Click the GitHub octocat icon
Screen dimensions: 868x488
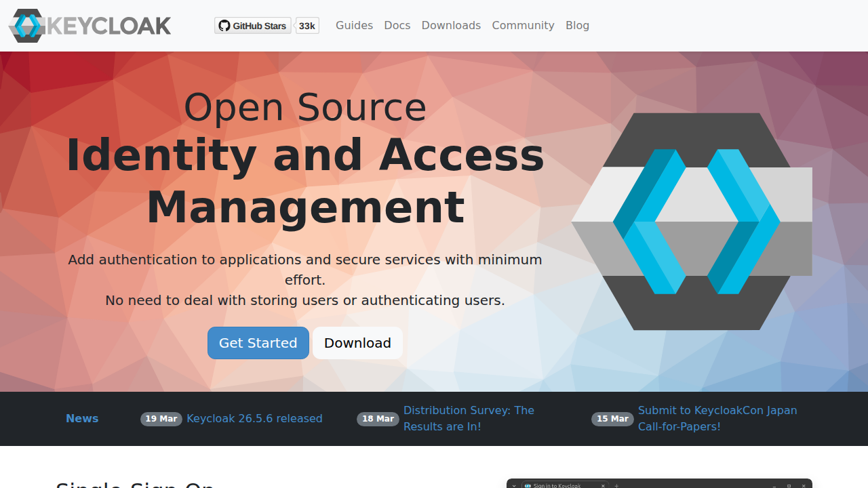tap(224, 26)
